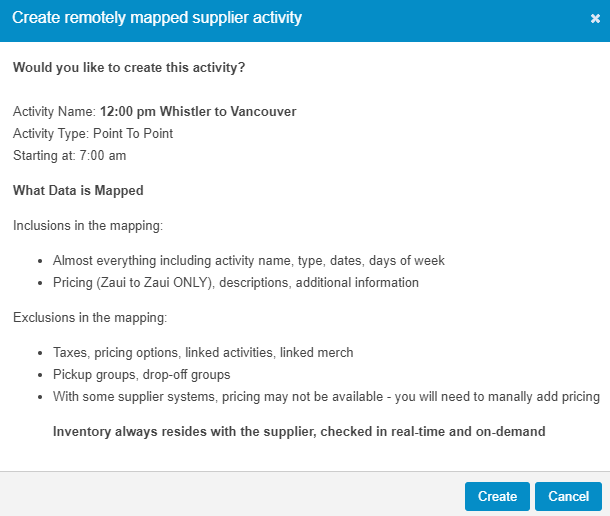The height and width of the screenshot is (516, 610).
Task: Click the 'Exclusions in the mapping:' label
Action: tap(90, 318)
